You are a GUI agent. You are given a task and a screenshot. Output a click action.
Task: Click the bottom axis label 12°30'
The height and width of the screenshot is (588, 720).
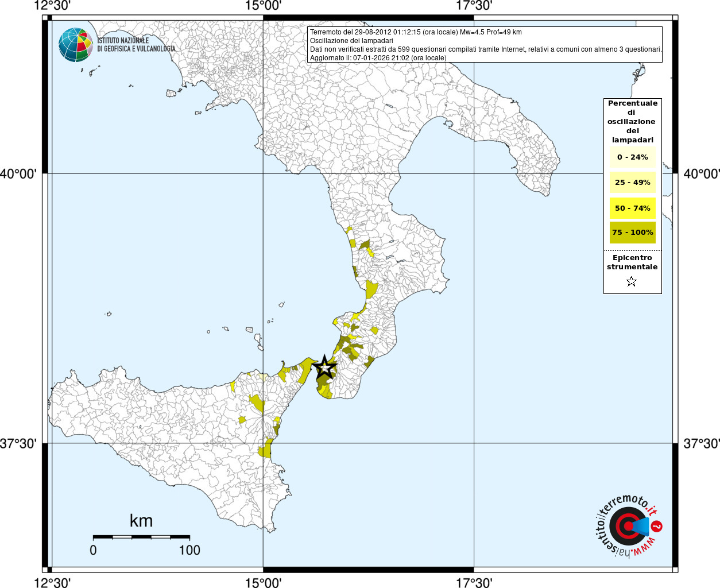pyautogui.click(x=52, y=582)
